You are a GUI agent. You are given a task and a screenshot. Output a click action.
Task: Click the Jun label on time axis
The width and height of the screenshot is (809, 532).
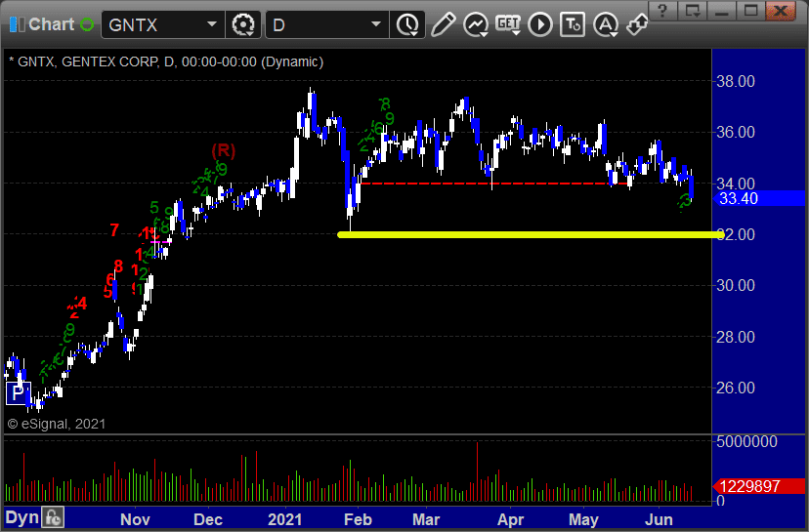point(659,519)
